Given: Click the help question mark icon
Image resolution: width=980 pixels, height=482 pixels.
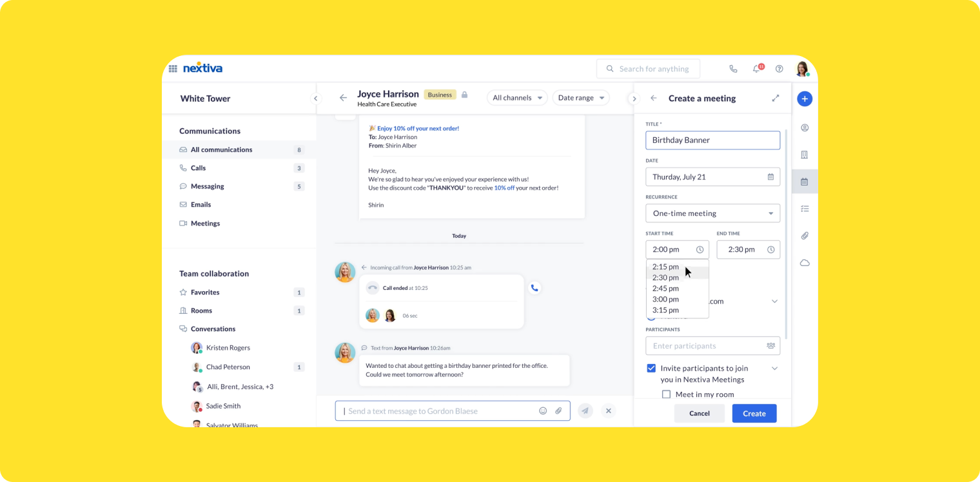Looking at the screenshot, I should [x=779, y=68].
